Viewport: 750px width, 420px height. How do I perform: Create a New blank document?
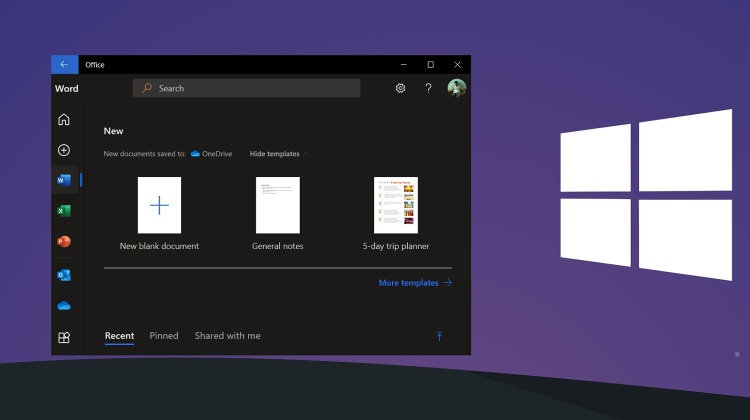tap(159, 214)
